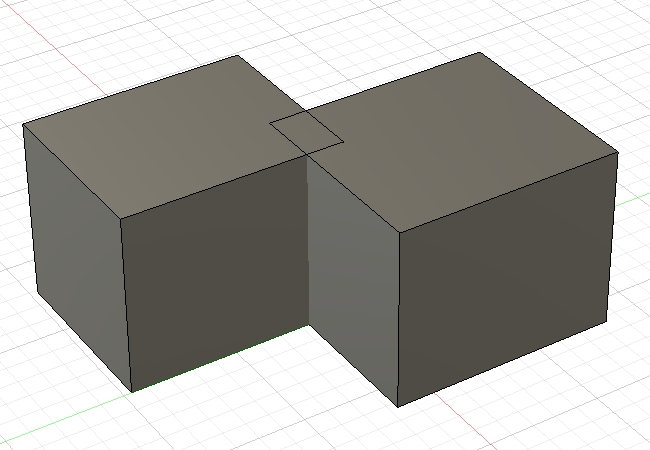The height and width of the screenshot is (450, 650).
Task: Select the far right vertical edge of right box
Action: tap(612, 240)
